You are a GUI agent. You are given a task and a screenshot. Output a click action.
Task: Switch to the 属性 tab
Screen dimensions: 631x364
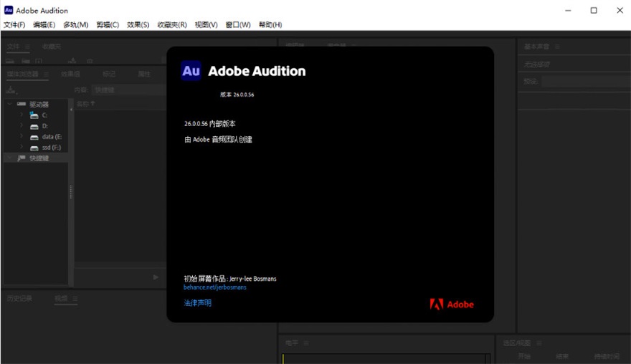[144, 74]
